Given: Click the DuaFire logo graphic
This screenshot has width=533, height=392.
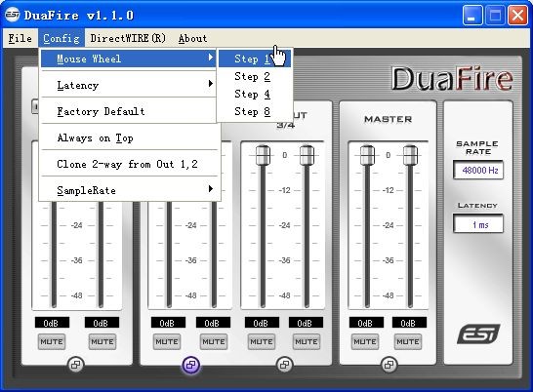Looking at the screenshot, I should [452, 79].
